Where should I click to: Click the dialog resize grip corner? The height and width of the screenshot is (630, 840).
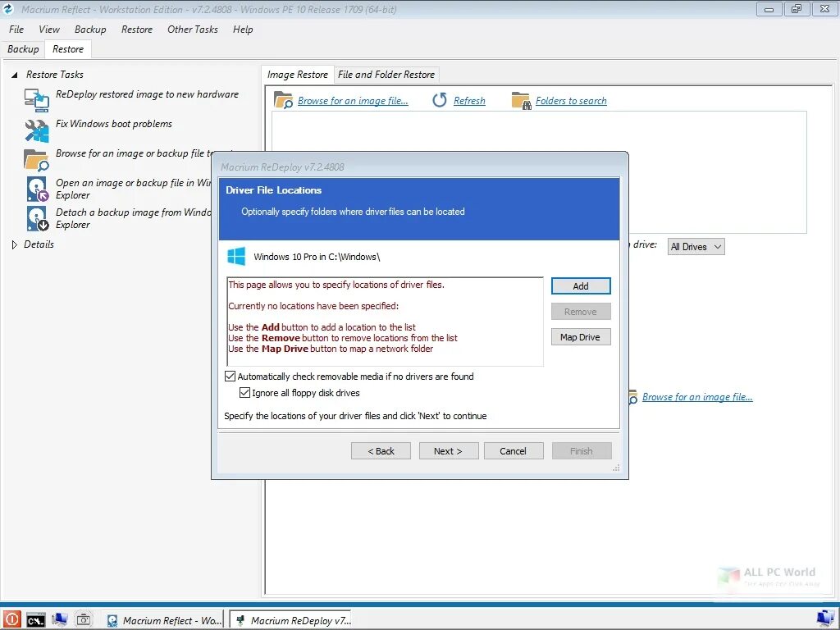pyautogui.click(x=616, y=468)
